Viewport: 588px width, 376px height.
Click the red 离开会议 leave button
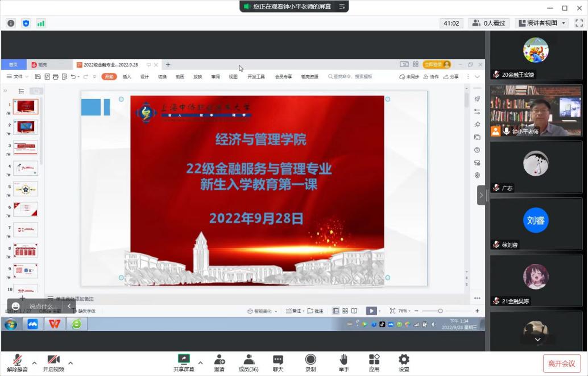[x=562, y=363]
